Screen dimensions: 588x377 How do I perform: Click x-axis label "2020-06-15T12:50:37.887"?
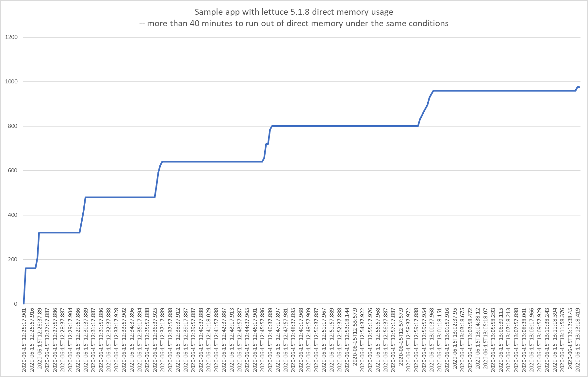point(316,340)
